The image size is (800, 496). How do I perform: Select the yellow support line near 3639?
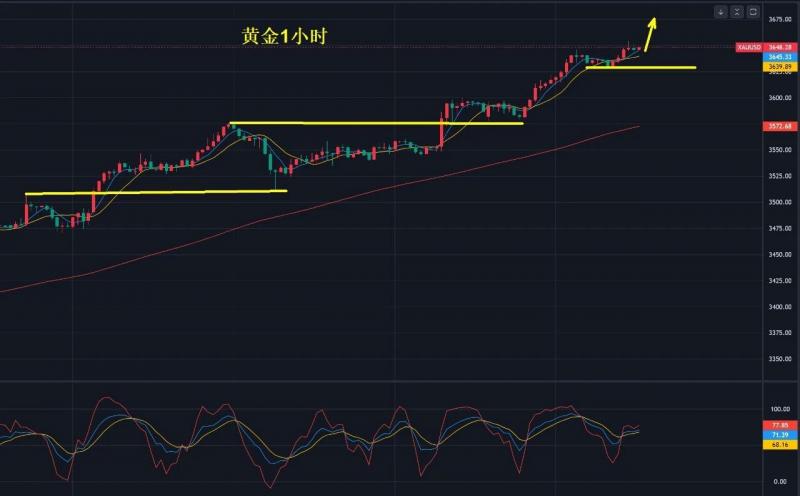(641, 67)
